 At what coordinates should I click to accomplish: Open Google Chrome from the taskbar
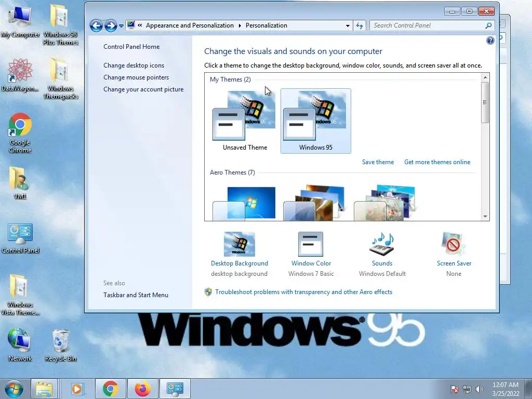[x=110, y=389]
